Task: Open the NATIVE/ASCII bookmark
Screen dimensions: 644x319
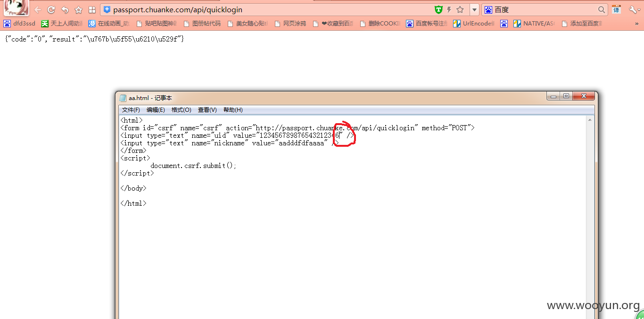Action: (534, 24)
